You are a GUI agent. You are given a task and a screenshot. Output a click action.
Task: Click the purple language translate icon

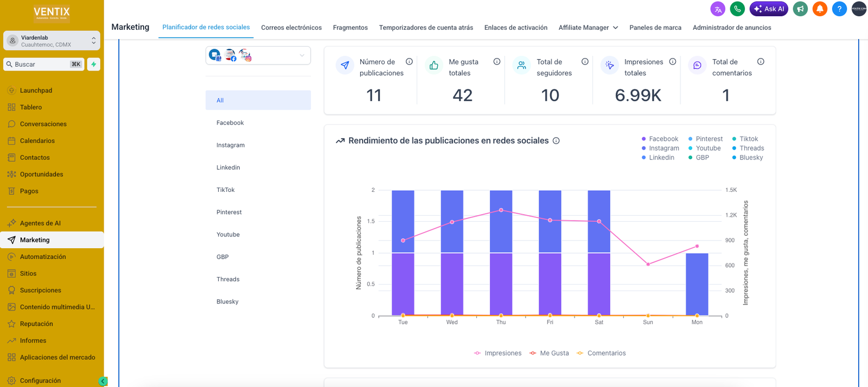click(718, 9)
